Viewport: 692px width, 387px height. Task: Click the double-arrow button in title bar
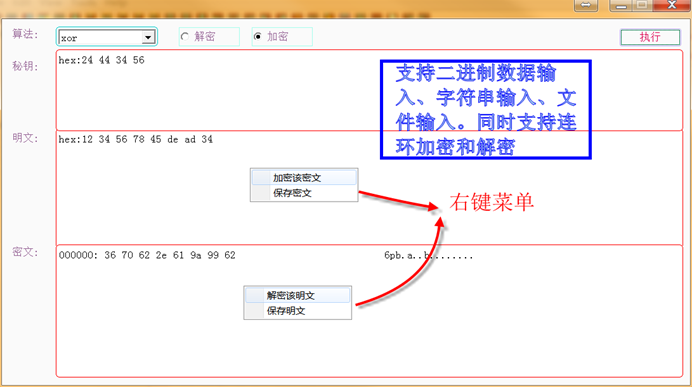pyautogui.click(x=586, y=5)
